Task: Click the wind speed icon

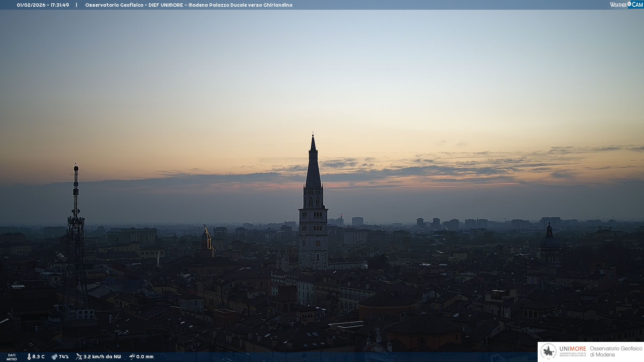Action: (79, 357)
